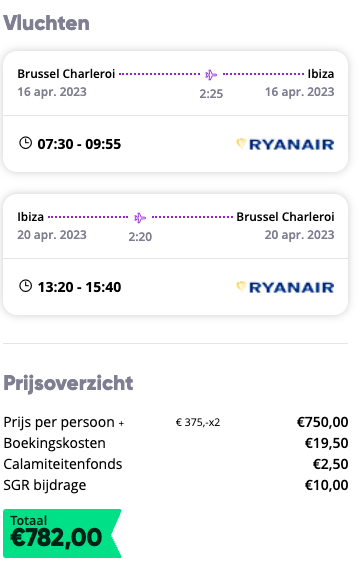Click the green Totaal €782,00 banner
The image size is (362, 564).
tap(62, 533)
